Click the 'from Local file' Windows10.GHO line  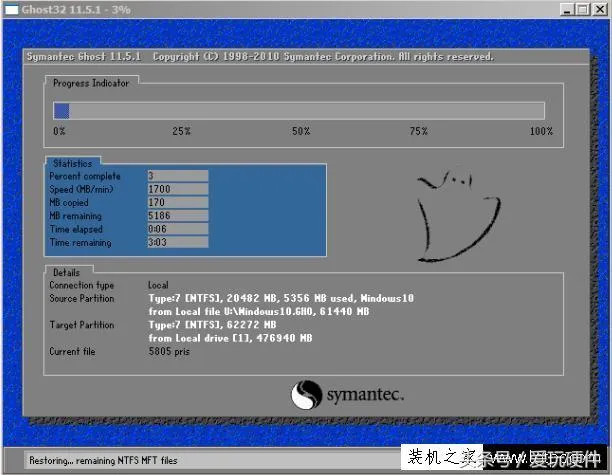(259, 311)
